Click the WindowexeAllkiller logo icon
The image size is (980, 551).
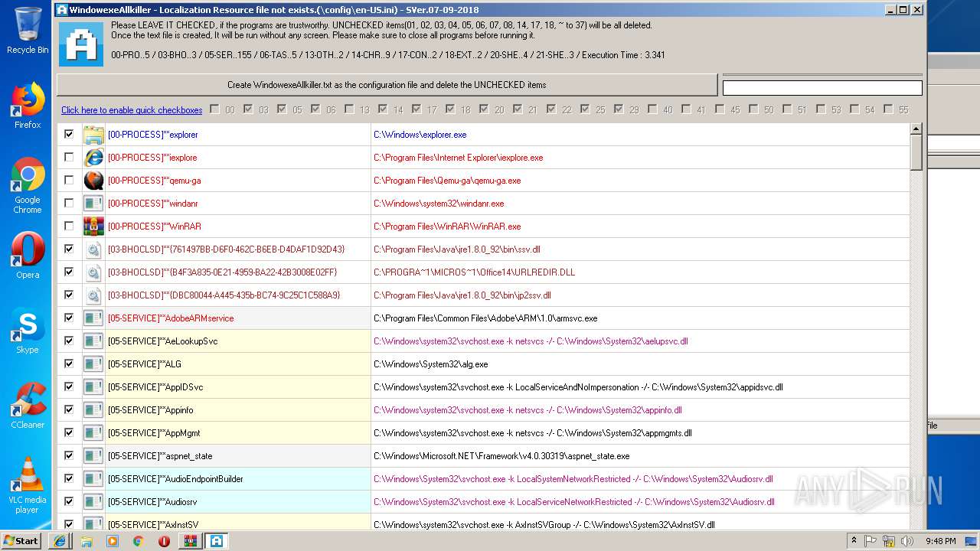(x=81, y=44)
